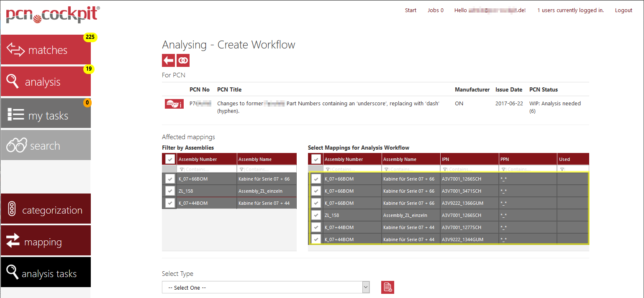Expand the Select Type dropdown
The height and width of the screenshot is (298, 644).
click(x=266, y=288)
